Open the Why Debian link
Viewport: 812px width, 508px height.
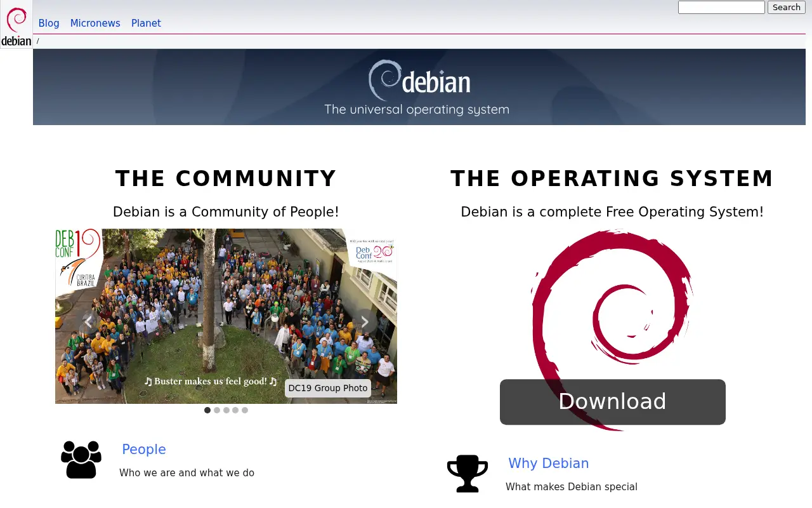coord(549,464)
